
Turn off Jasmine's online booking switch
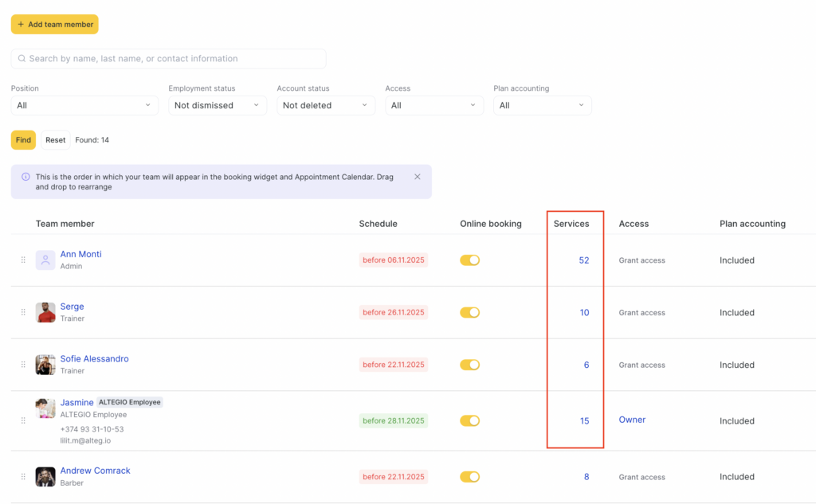pos(469,421)
